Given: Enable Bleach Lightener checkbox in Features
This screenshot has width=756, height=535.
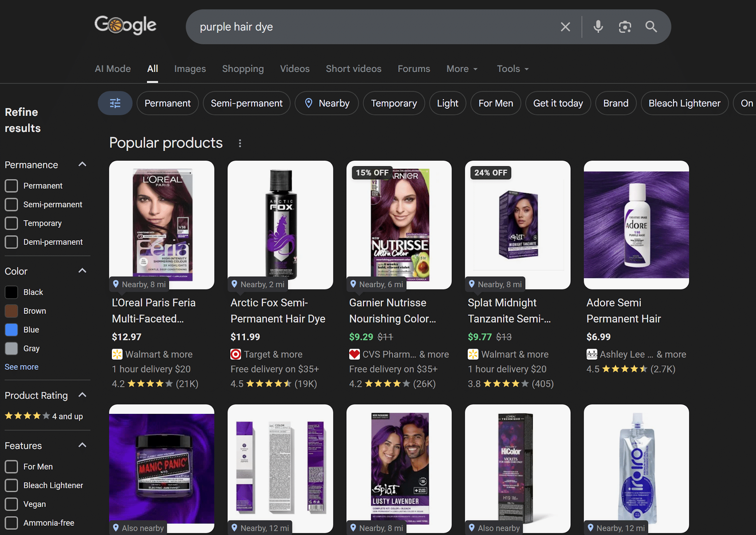Looking at the screenshot, I should click(x=11, y=486).
